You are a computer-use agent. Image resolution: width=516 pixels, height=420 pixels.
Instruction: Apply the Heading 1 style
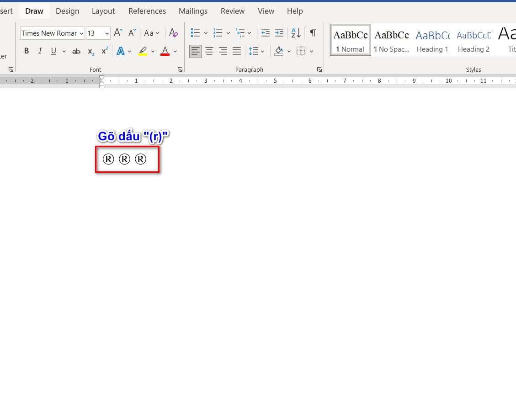pyautogui.click(x=432, y=40)
